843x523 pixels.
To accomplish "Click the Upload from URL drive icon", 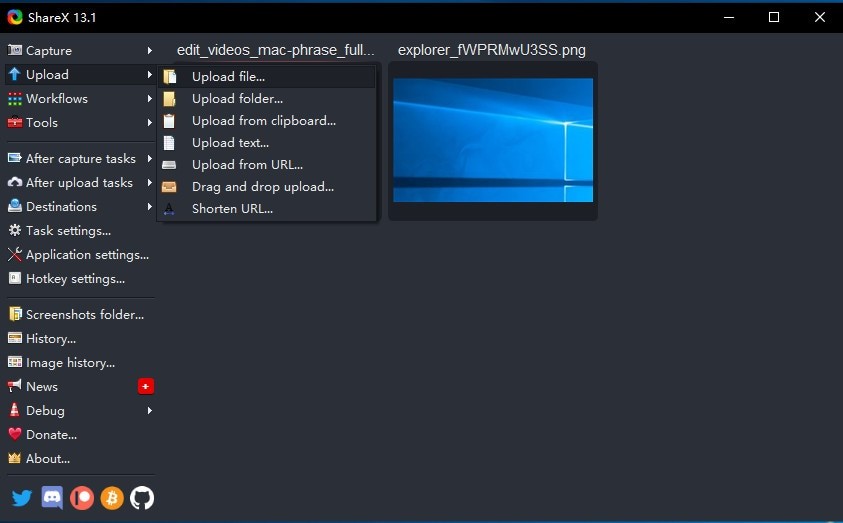I will 169,165.
